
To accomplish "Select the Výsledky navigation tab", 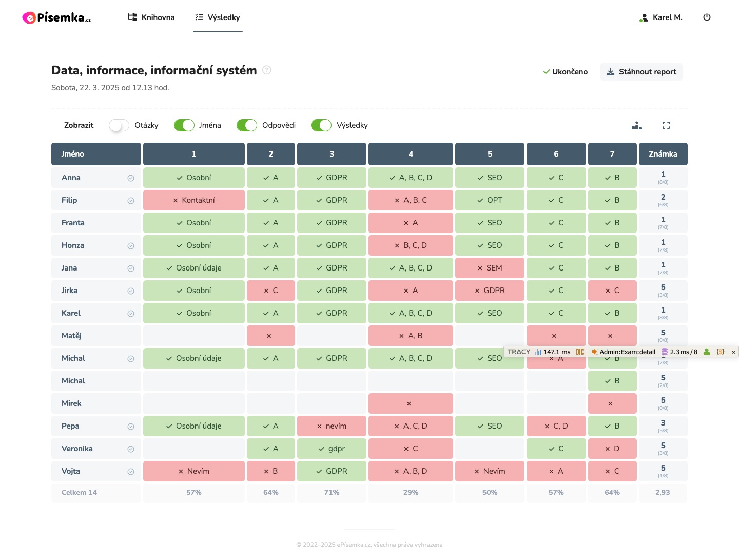I will [x=218, y=17].
